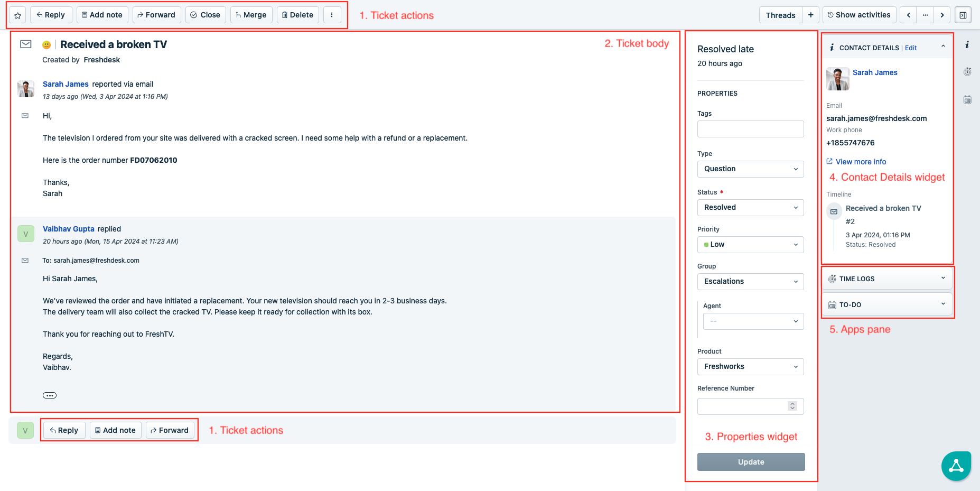Open the Type dropdown showing Question

pyautogui.click(x=751, y=169)
